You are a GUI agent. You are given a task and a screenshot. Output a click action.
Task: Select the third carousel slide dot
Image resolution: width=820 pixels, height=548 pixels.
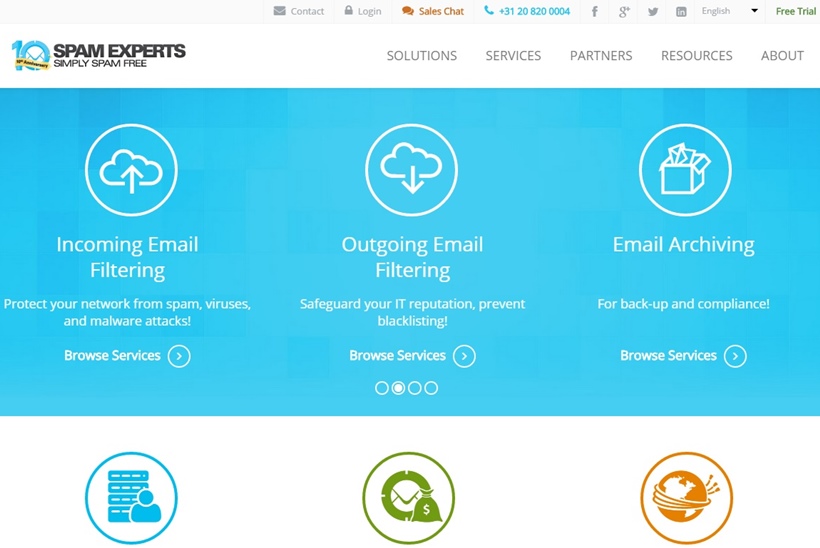(x=415, y=388)
